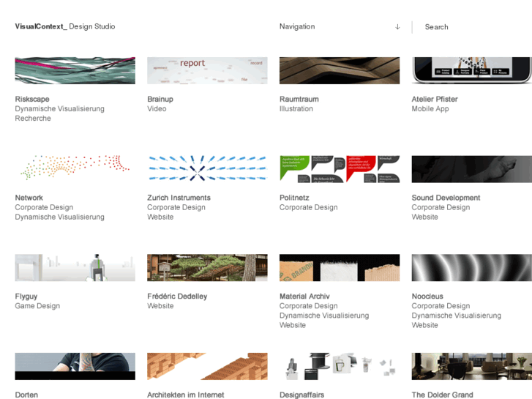This screenshot has height=399, width=532.
Task: Open the Flyguy game design thumbnail
Action: (75, 267)
